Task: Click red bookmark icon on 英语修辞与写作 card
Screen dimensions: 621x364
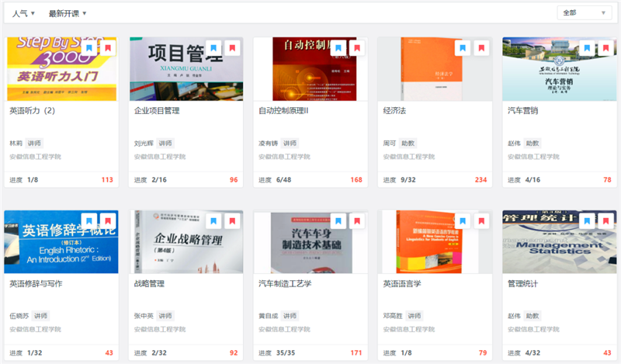Action: (108, 221)
